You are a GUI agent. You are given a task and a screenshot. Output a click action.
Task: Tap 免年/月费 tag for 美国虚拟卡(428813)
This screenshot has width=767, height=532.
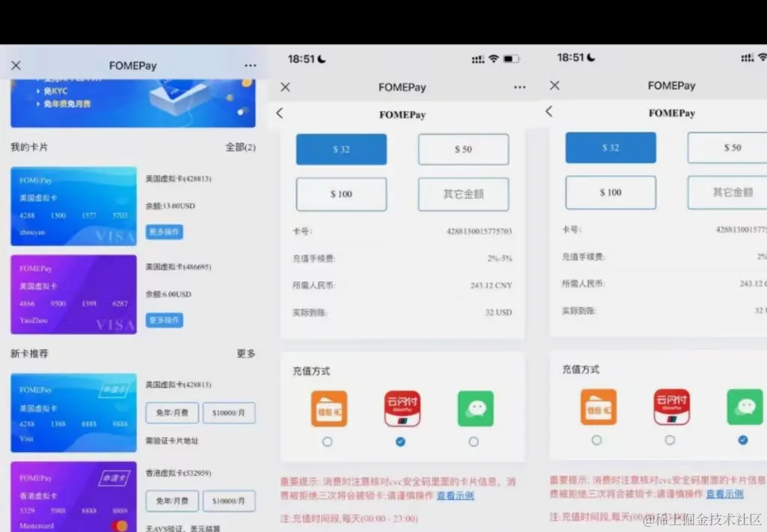pyautogui.click(x=172, y=413)
